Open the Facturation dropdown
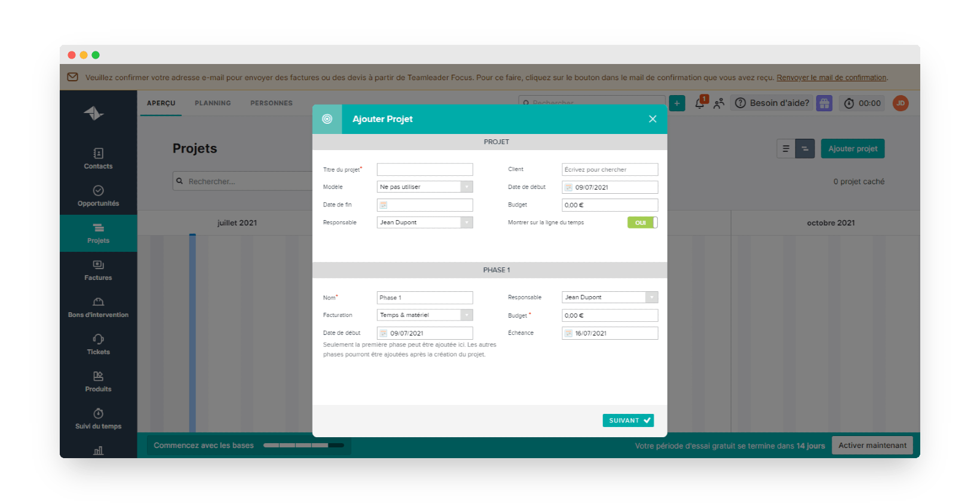The height and width of the screenshot is (503, 980). (x=425, y=315)
